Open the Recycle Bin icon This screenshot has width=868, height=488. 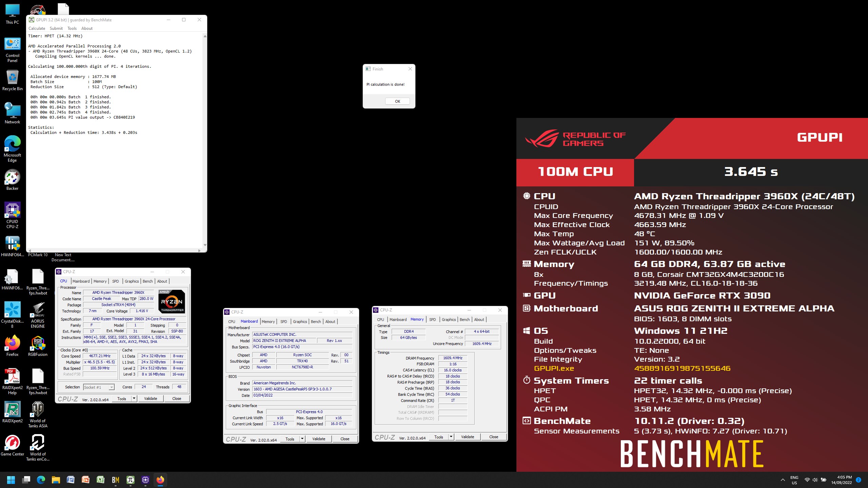[x=12, y=81]
